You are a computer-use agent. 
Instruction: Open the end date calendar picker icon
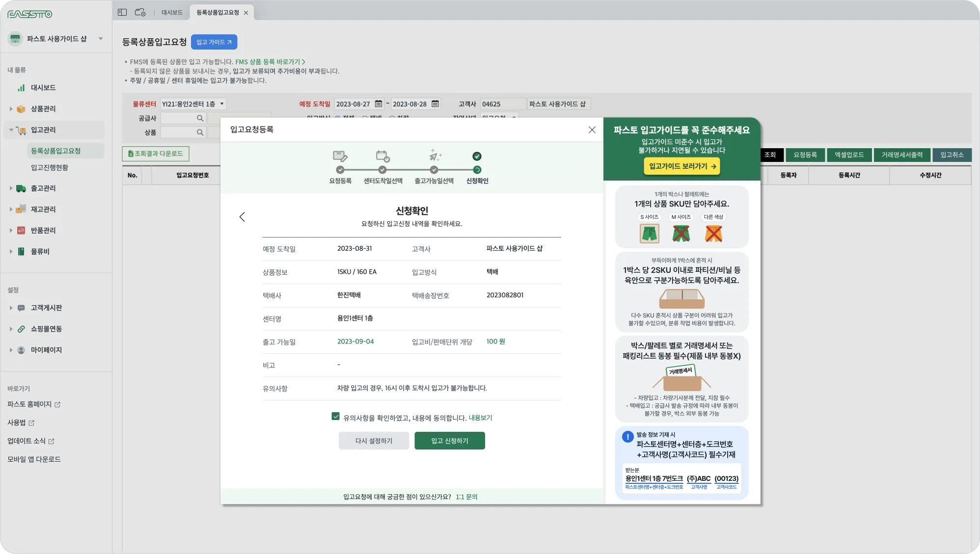point(435,104)
